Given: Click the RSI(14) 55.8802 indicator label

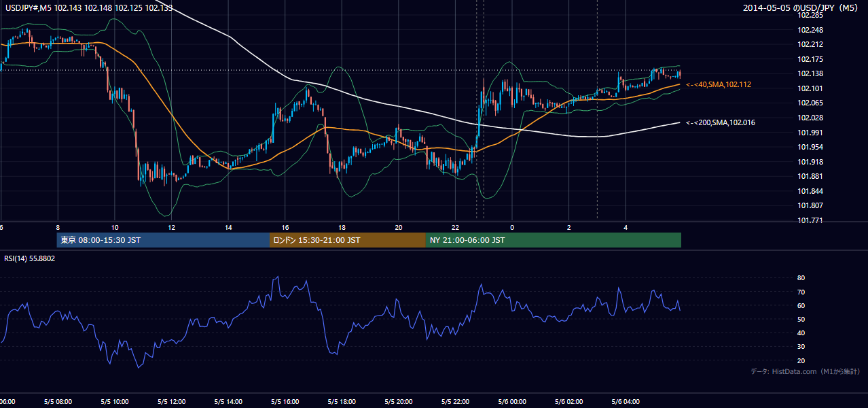Looking at the screenshot, I should [30, 258].
